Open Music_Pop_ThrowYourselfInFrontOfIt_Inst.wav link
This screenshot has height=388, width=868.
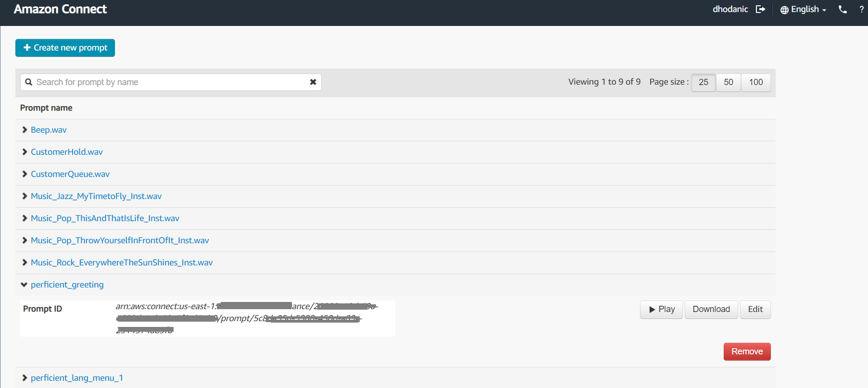click(120, 240)
